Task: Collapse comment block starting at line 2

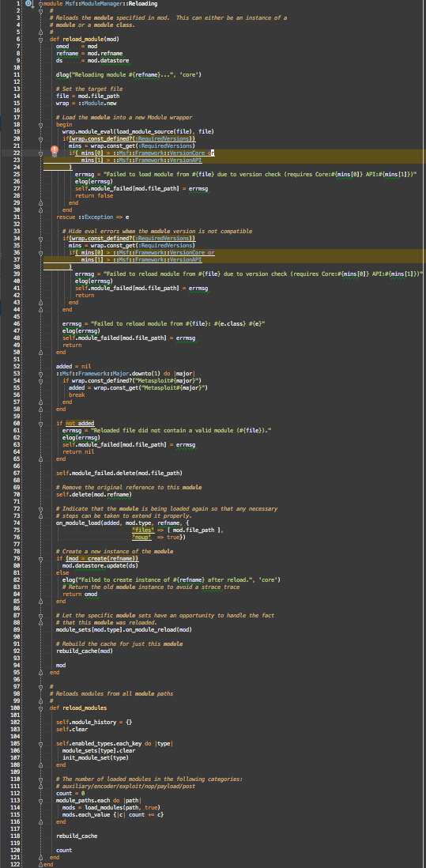Action: point(40,11)
